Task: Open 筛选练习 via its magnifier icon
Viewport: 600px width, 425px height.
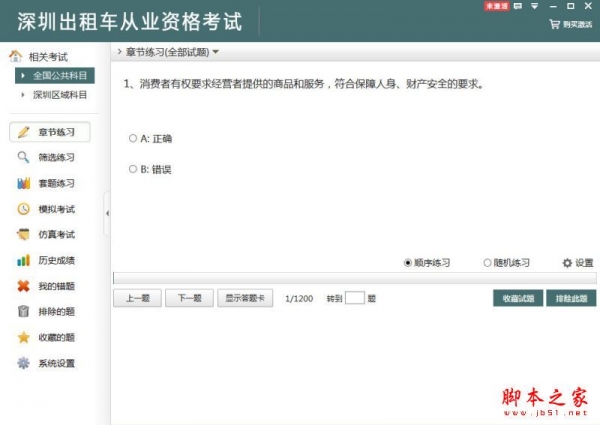Action: tap(23, 157)
